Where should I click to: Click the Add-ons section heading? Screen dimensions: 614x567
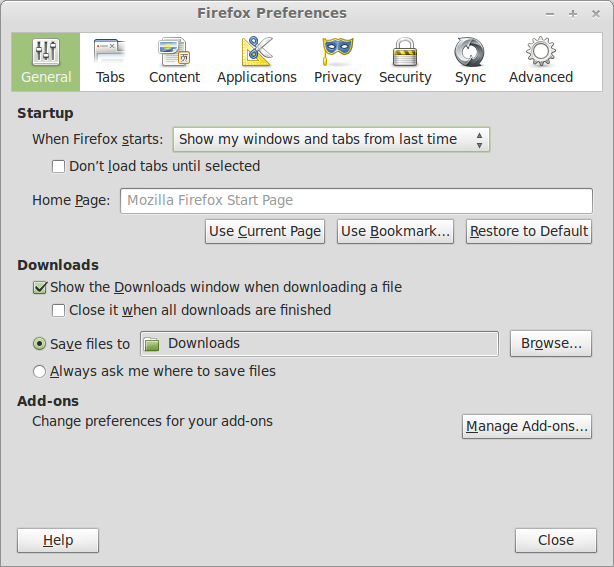pyautogui.click(x=48, y=401)
